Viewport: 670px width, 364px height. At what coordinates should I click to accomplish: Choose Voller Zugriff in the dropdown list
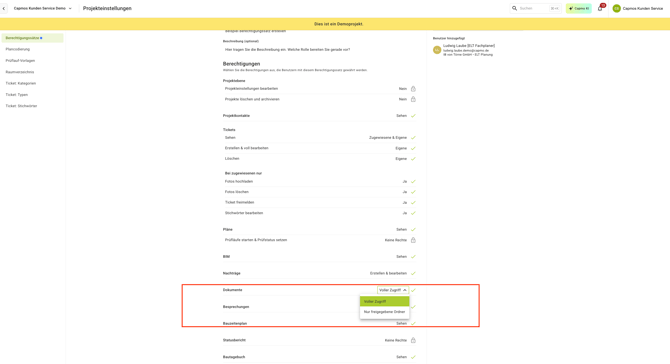(385, 302)
